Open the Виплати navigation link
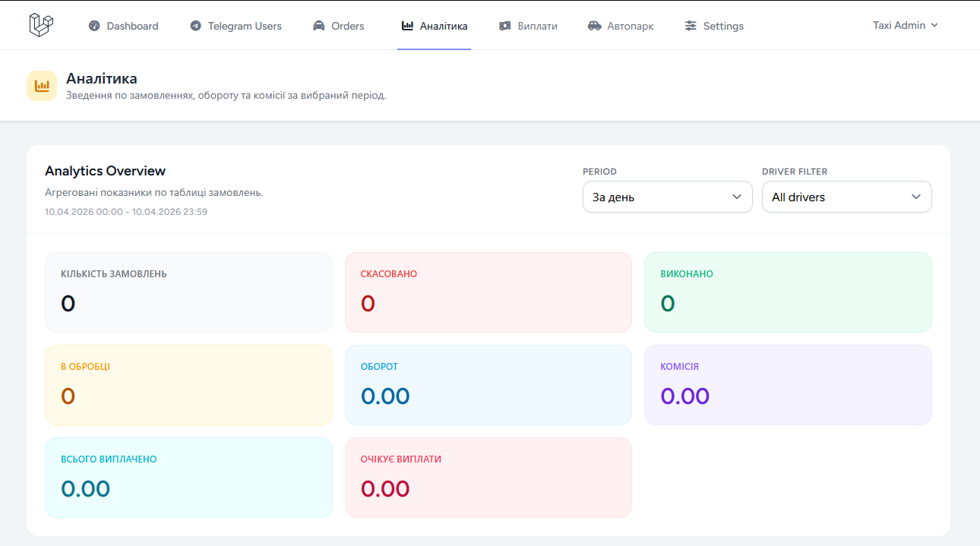This screenshot has width=980, height=546. point(537,26)
